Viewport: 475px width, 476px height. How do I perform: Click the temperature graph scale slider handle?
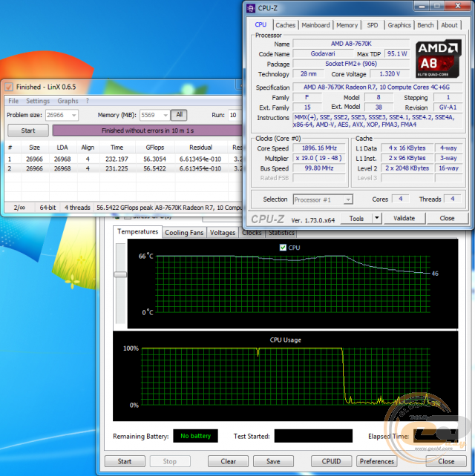120,274
